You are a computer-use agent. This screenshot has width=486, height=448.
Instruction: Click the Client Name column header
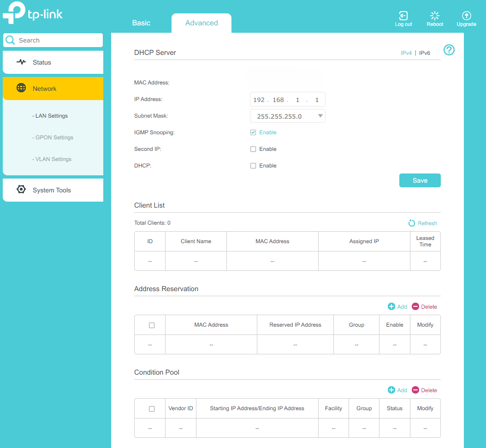(x=196, y=241)
